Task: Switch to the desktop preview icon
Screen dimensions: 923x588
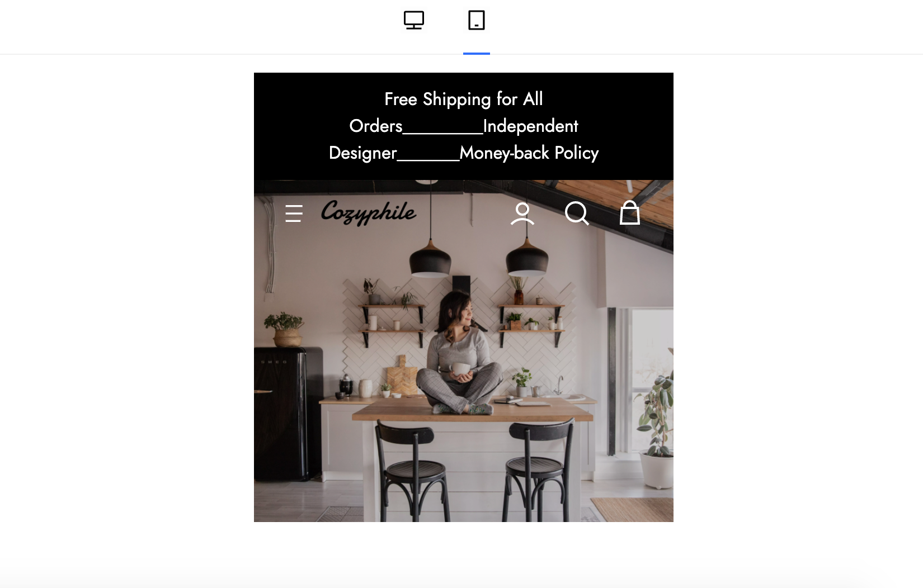Action: pos(414,20)
